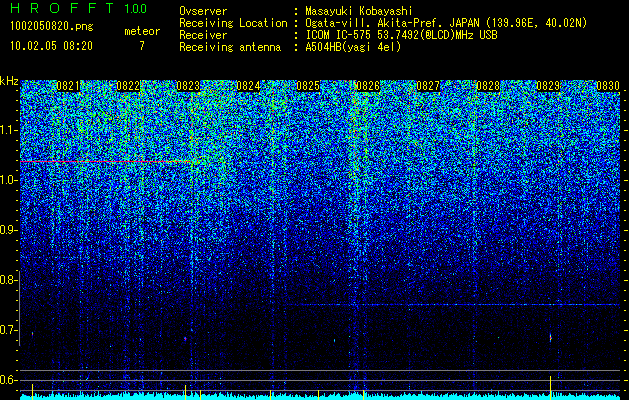Click the 0825 time marker
Screen dimensions: 629x400
click(x=308, y=86)
